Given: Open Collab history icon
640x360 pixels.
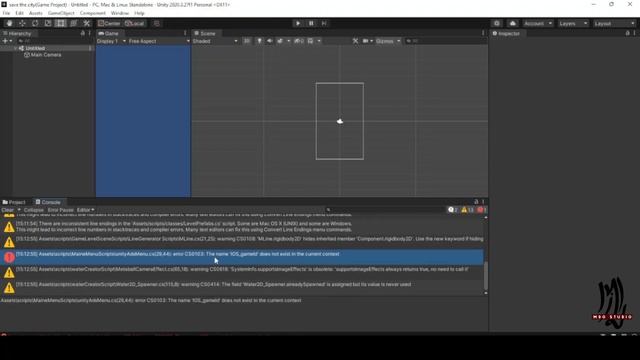Looking at the screenshot, I should [x=497, y=23].
